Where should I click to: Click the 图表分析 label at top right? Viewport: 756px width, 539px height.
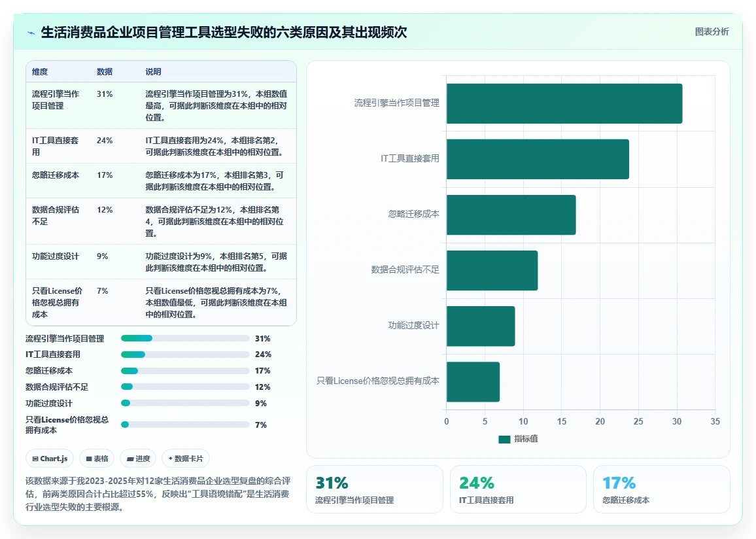712,32
